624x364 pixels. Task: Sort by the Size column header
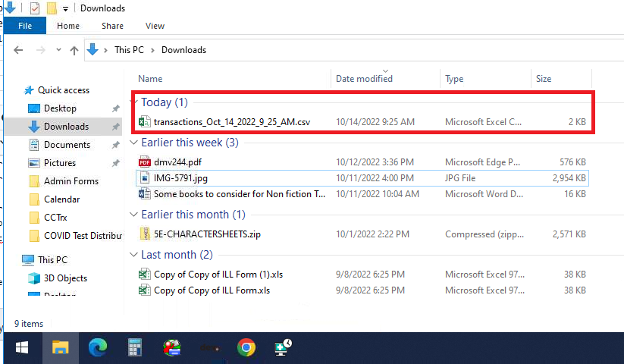pos(543,79)
